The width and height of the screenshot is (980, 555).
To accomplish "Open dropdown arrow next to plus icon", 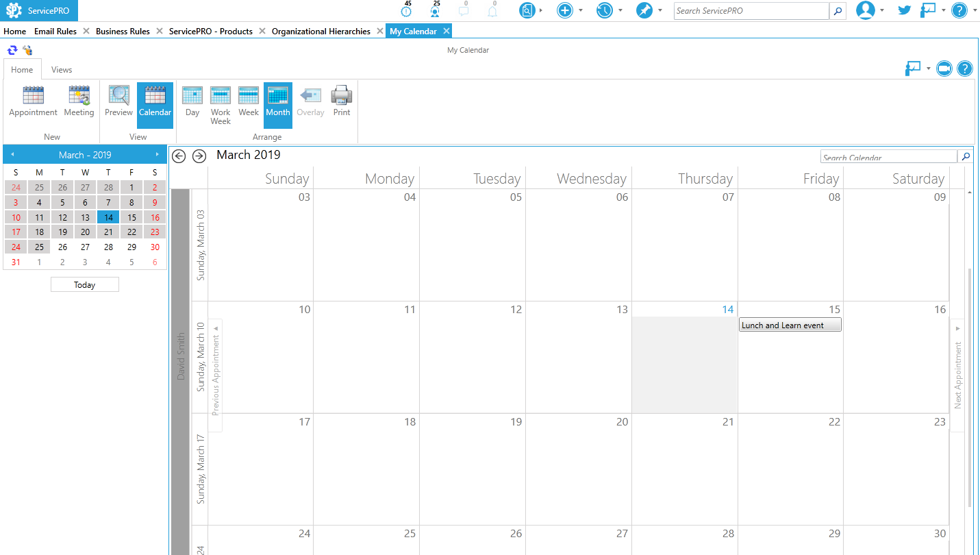I will click(x=581, y=10).
